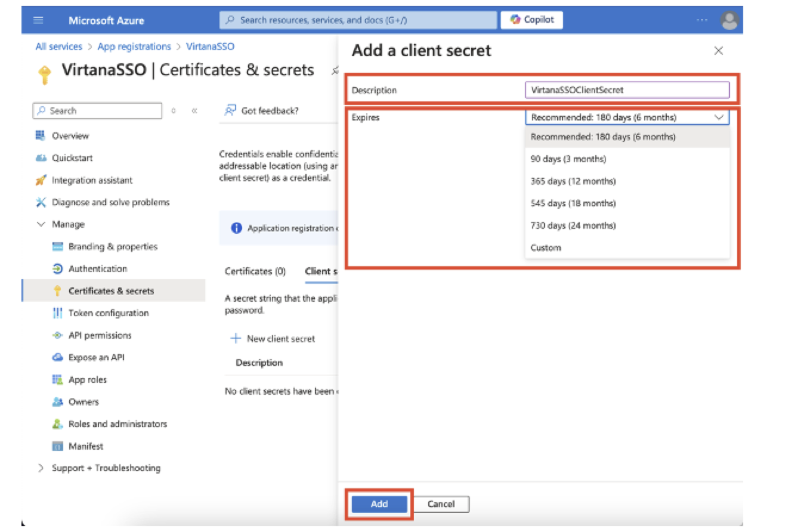Select 730 days (24 months) option
Viewport: 804px width, 532px height.
(627, 225)
